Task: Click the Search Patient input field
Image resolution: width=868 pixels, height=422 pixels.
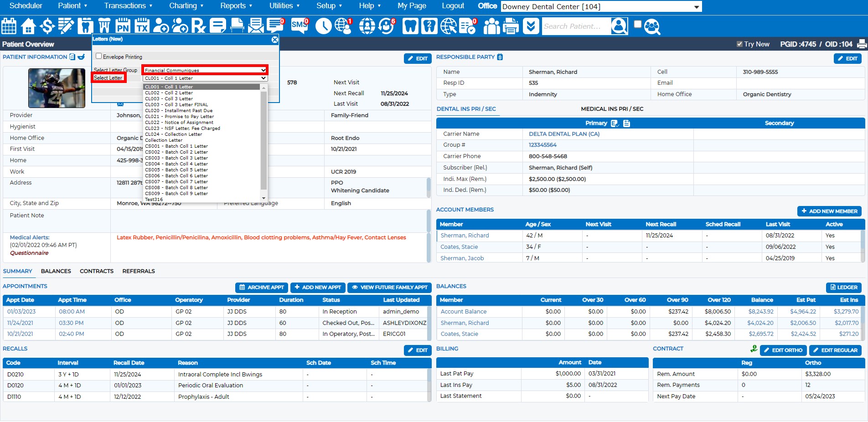Action: point(576,26)
